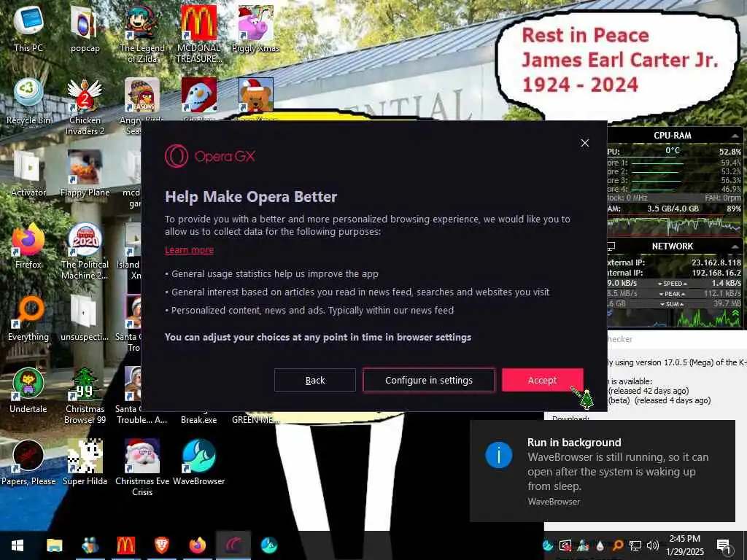
Task: Click the WaveBrowser tray icon
Action: pyautogui.click(x=548, y=545)
